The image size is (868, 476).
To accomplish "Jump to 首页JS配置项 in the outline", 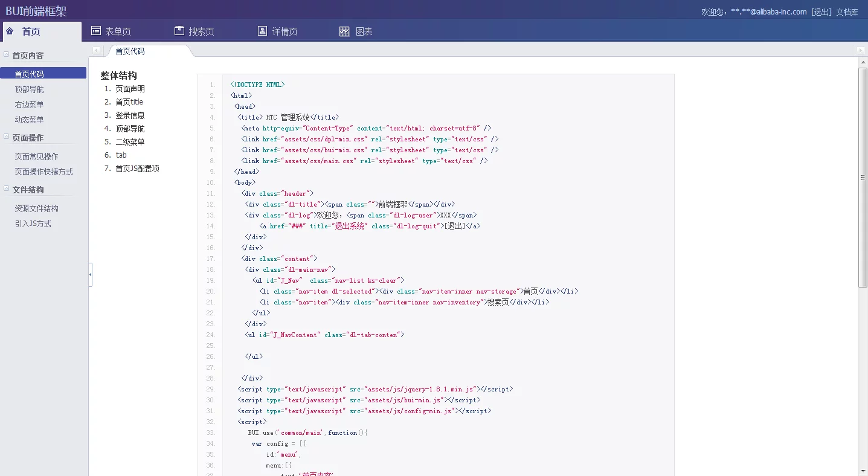I will coord(137,169).
